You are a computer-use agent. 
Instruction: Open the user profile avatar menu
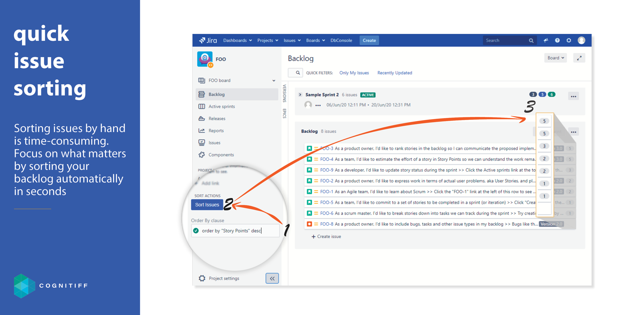click(581, 40)
